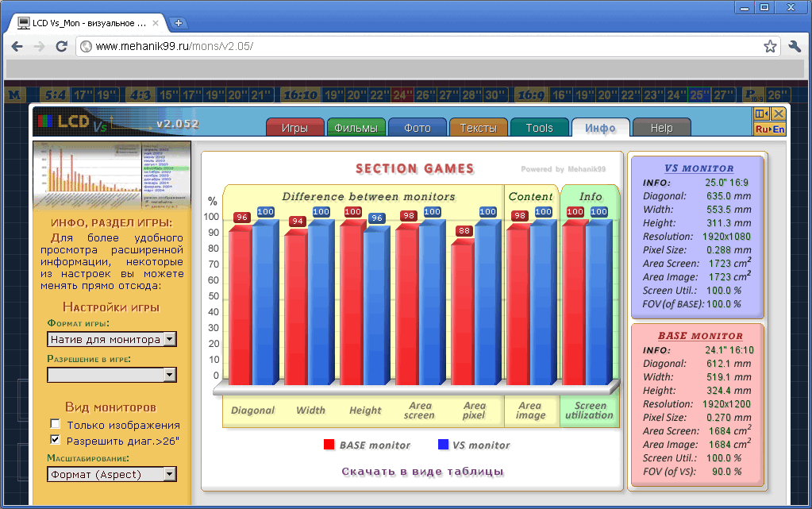
Task: Select the 16" monitor under 16:9
Action: [x=562, y=94]
